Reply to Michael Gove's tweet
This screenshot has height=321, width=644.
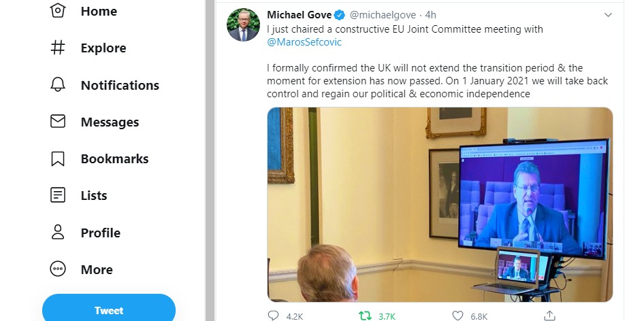click(274, 316)
